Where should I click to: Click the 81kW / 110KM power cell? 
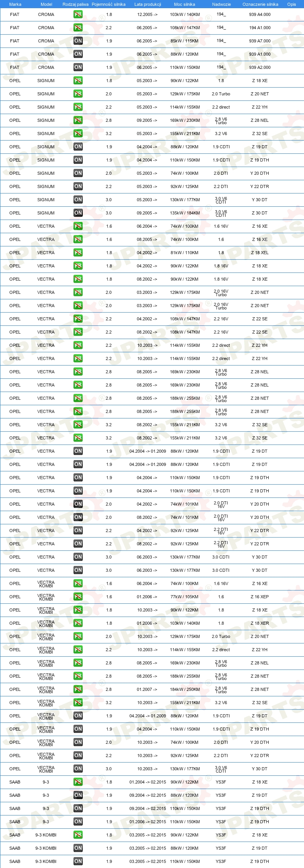pyautogui.click(x=184, y=253)
